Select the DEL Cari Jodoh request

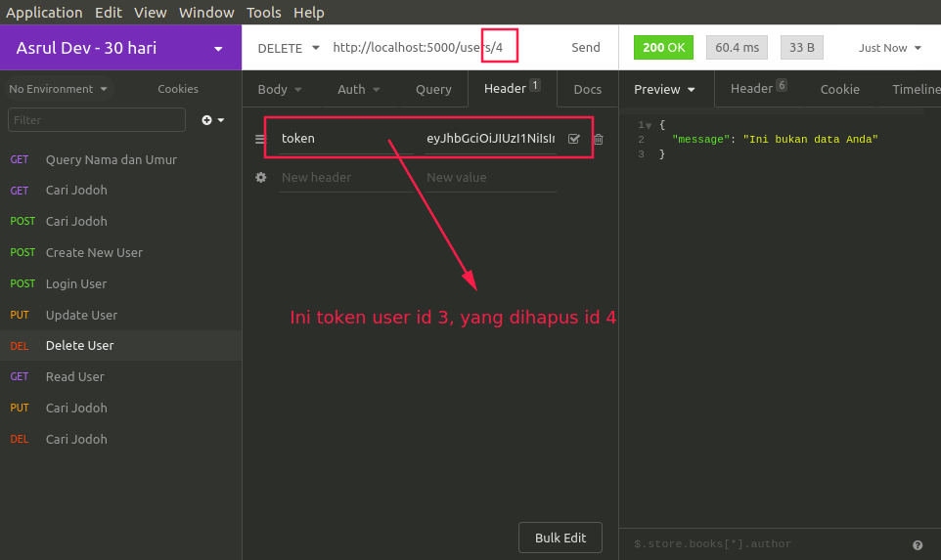(x=120, y=439)
